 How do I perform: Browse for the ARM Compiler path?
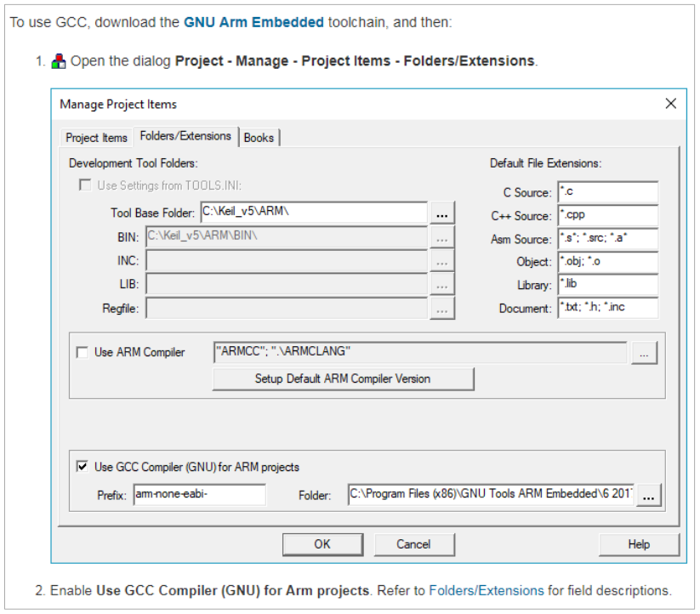(x=644, y=353)
